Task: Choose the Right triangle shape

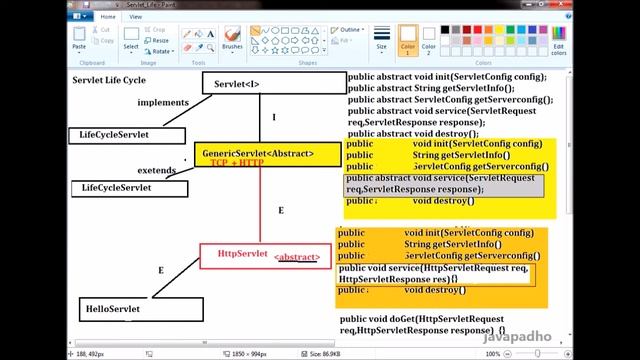Action: 256,40
